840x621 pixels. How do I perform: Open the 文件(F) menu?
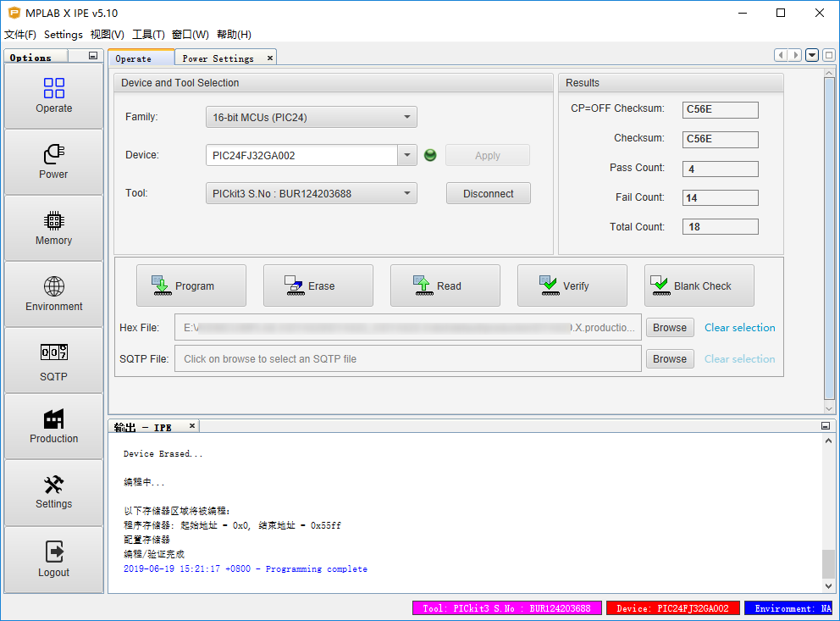pyautogui.click(x=20, y=34)
